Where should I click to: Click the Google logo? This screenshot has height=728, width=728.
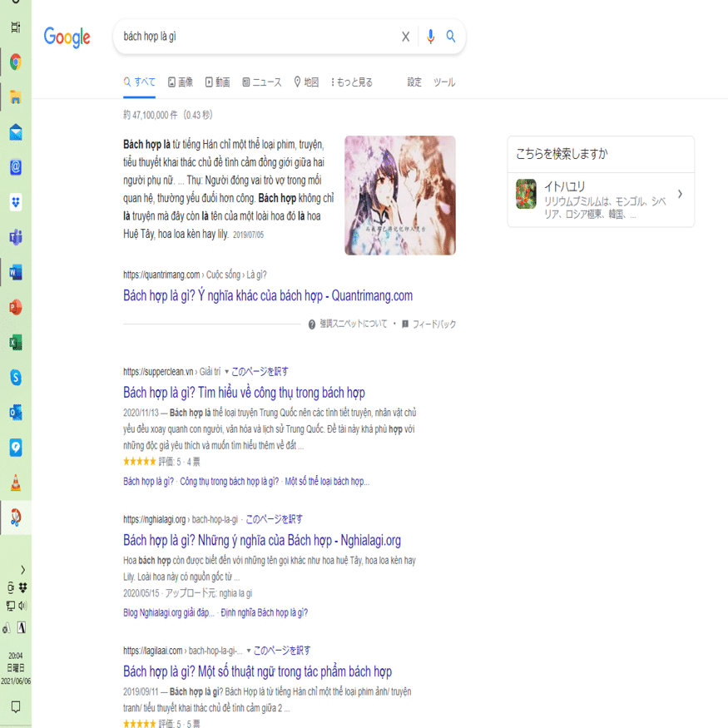click(x=67, y=37)
